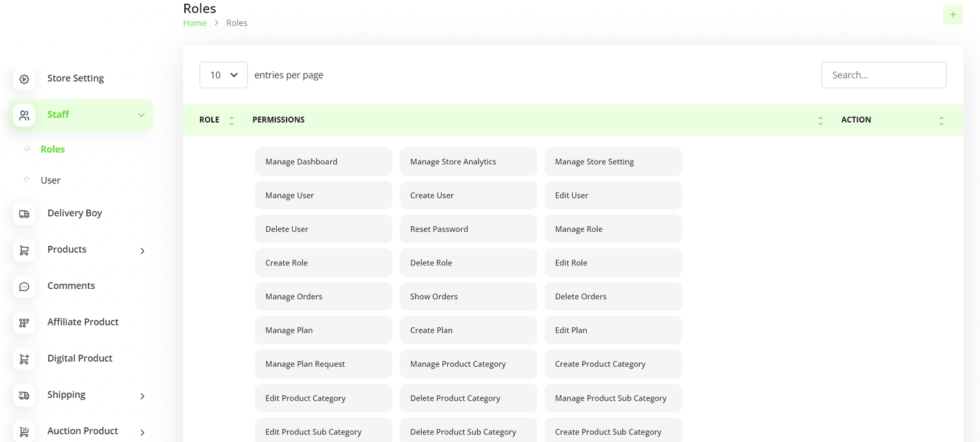Open the User submenu item

(50, 180)
